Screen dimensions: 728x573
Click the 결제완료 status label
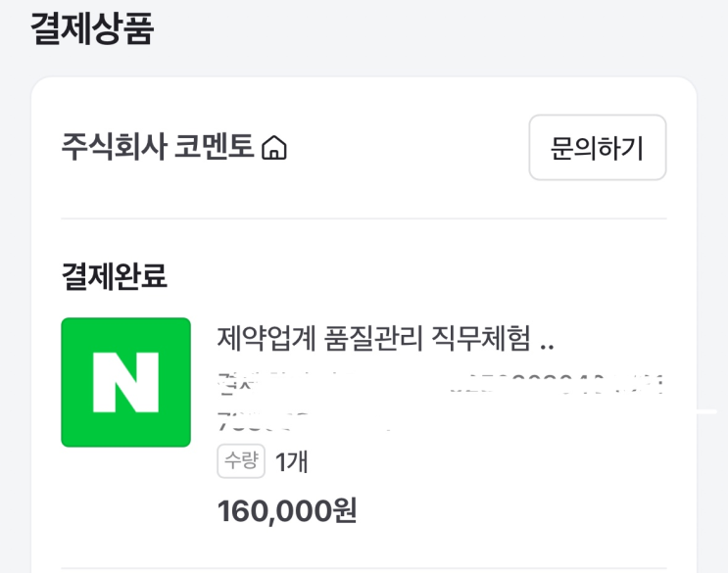pyautogui.click(x=114, y=277)
